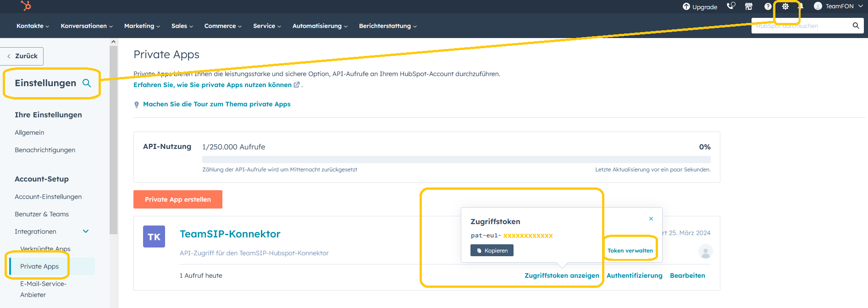Click the sidebar scroll up arrow
The image size is (868, 308).
click(x=113, y=42)
